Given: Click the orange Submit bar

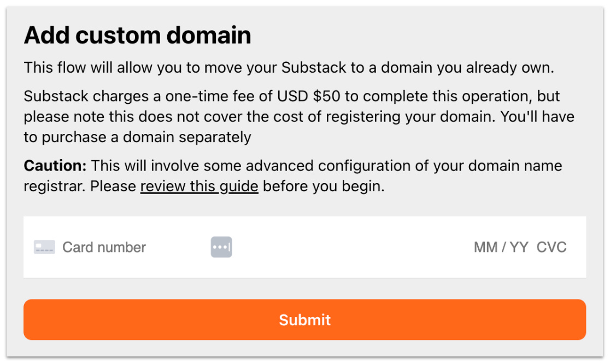Looking at the screenshot, I should coord(304,320).
